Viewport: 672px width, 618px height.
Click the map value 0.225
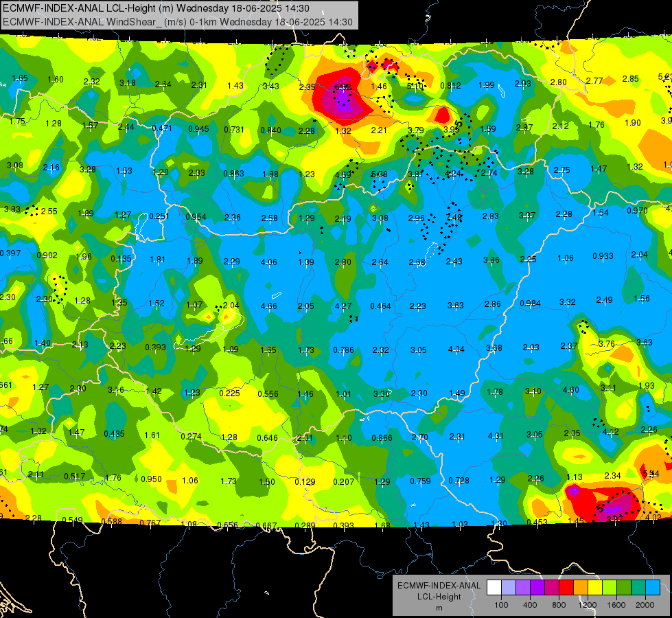(230, 393)
